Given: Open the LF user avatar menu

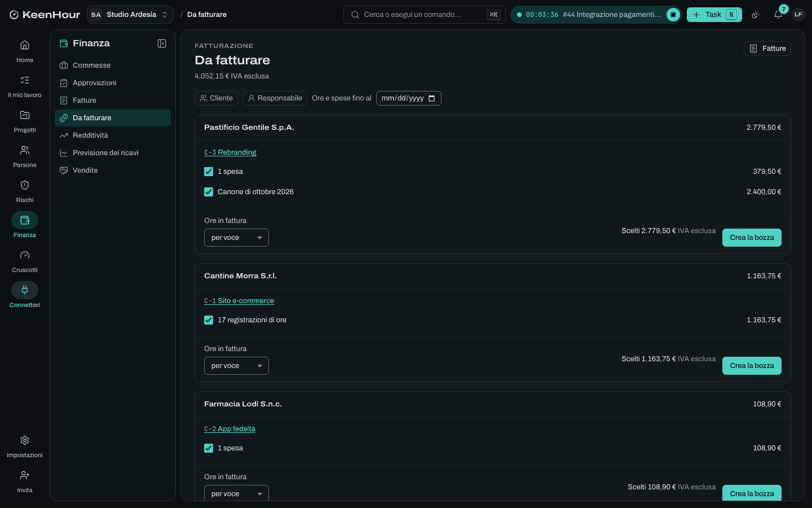Looking at the screenshot, I should coord(798,15).
